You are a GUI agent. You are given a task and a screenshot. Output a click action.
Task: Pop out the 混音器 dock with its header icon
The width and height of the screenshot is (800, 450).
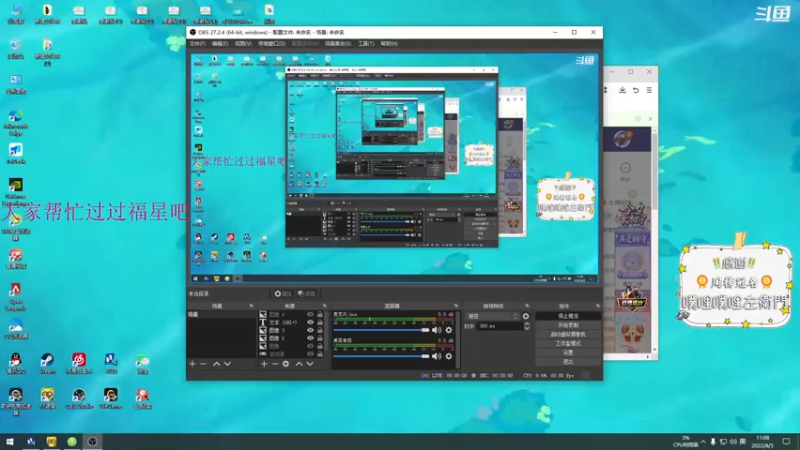[x=456, y=306]
